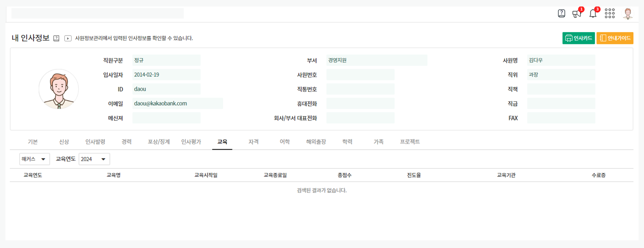Open the 안내가이드 button
Image resolution: width=644 pixels, height=248 pixels.
615,38
